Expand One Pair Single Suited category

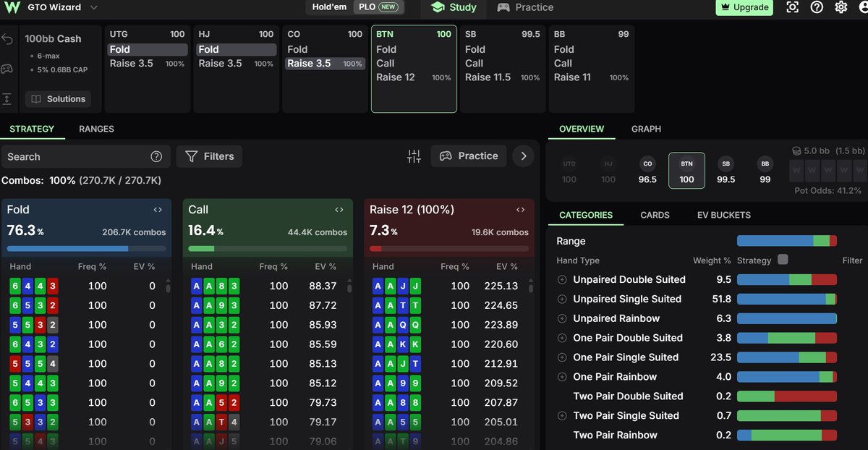562,357
